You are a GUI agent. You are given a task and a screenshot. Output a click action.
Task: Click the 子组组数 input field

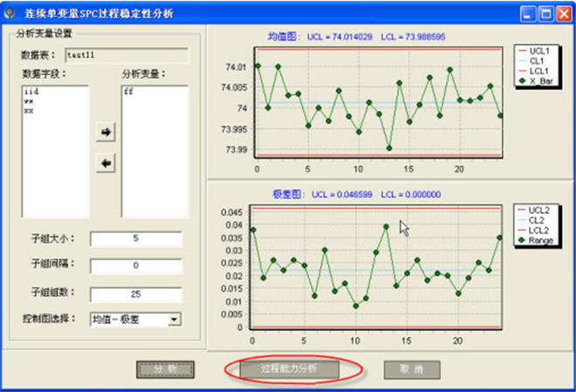click(135, 294)
